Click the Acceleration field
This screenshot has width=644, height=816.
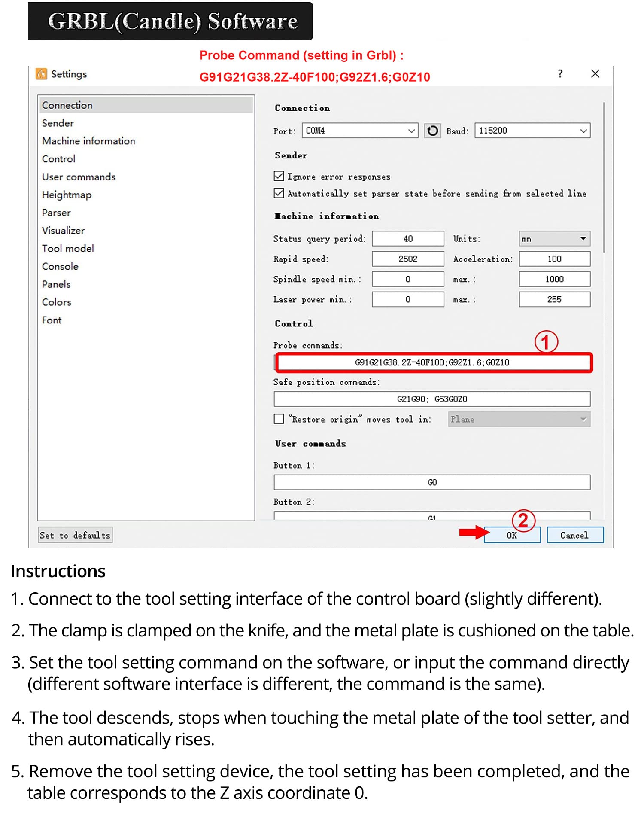554,259
